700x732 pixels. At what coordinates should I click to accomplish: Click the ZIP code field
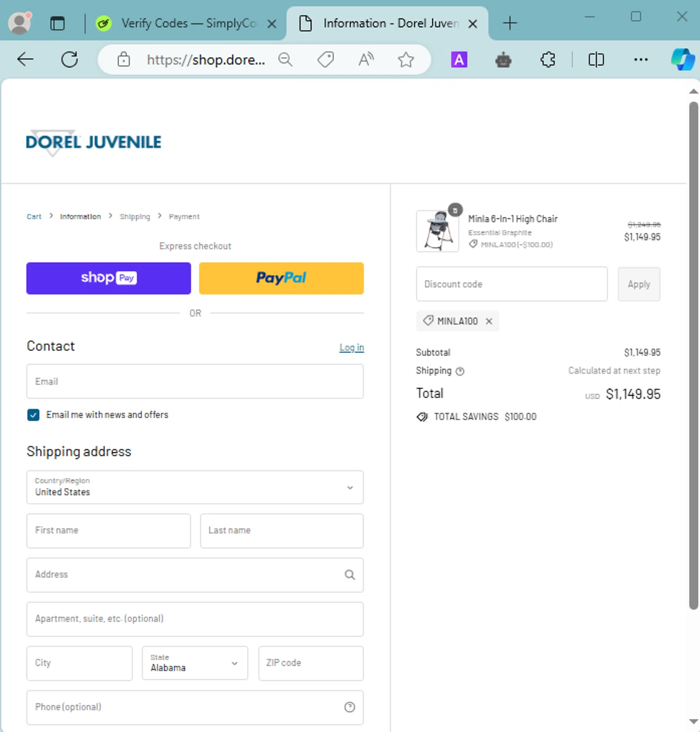coord(311,663)
